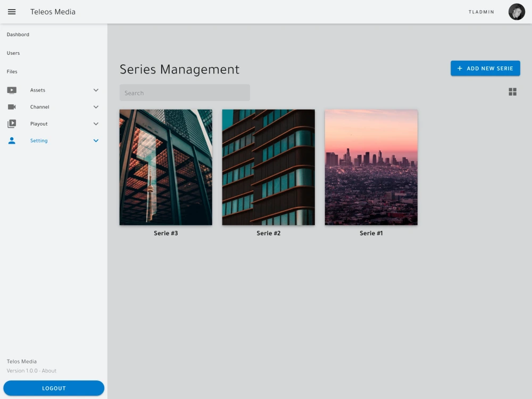The image size is (532, 399).
Task: Click the TLADMIN username
Action: click(481, 12)
